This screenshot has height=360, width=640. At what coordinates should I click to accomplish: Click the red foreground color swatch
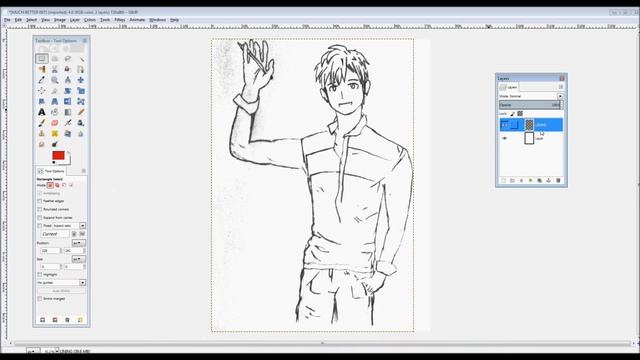[x=58, y=155]
